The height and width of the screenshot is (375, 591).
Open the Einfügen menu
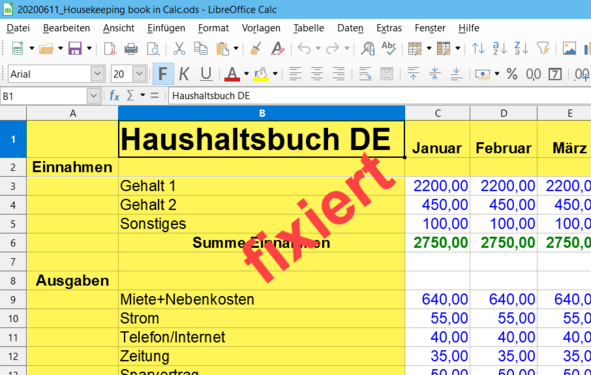[x=166, y=28]
